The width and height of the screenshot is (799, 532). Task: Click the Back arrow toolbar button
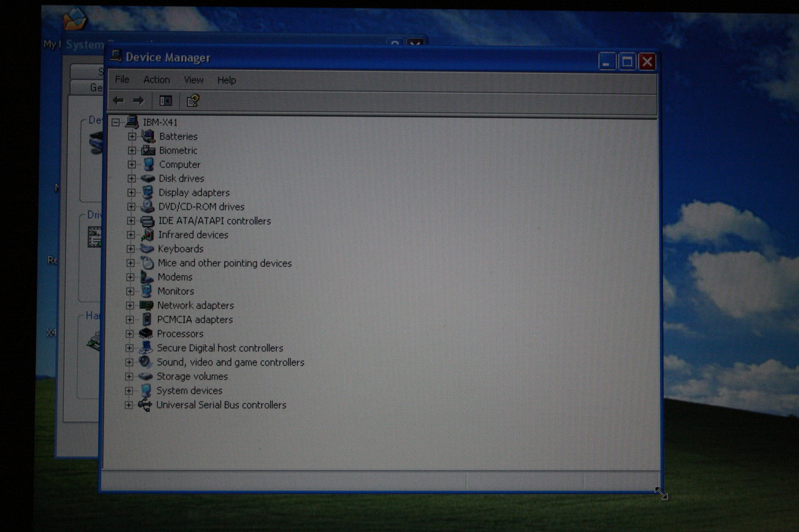point(119,100)
